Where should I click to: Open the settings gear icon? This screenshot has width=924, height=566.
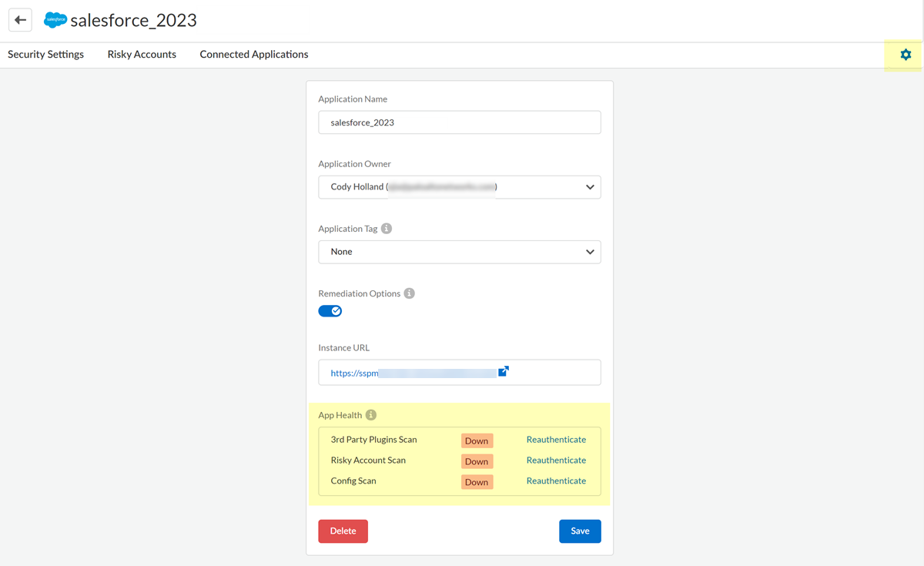[x=906, y=55]
